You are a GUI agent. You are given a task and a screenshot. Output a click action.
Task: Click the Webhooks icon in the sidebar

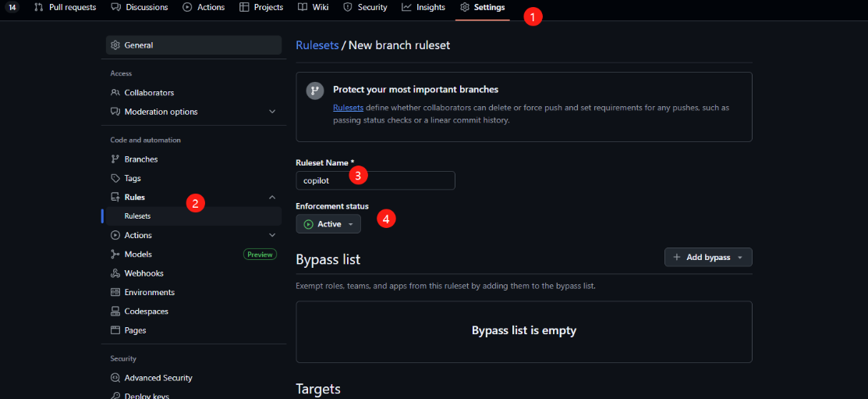[x=115, y=273]
